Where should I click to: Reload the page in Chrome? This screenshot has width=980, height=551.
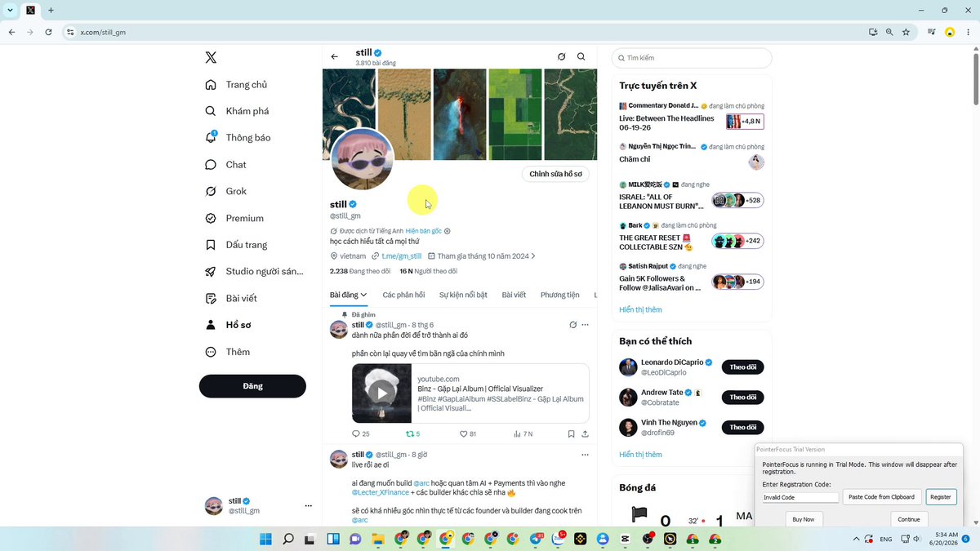(48, 32)
